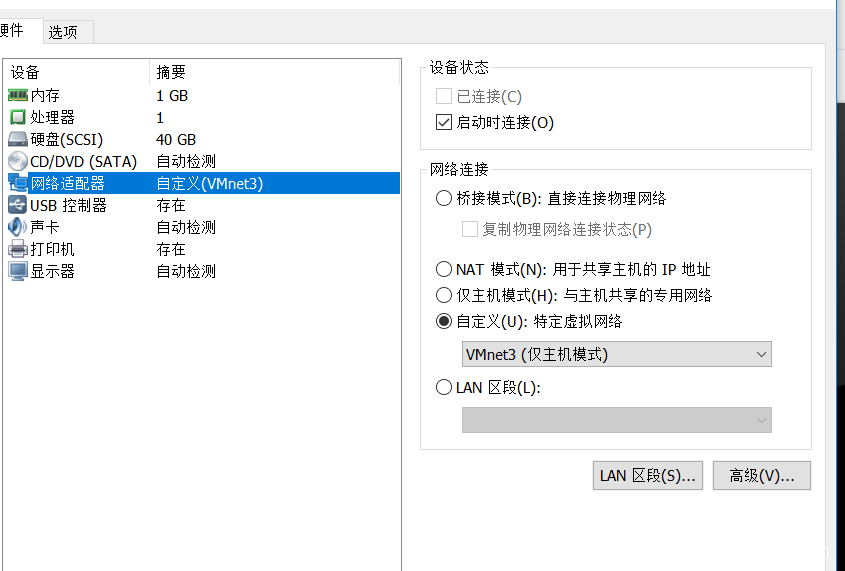The height and width of the screenshot is (571, 845).
Task: Select NAT 模式 radio button
Action: point(445,269)
